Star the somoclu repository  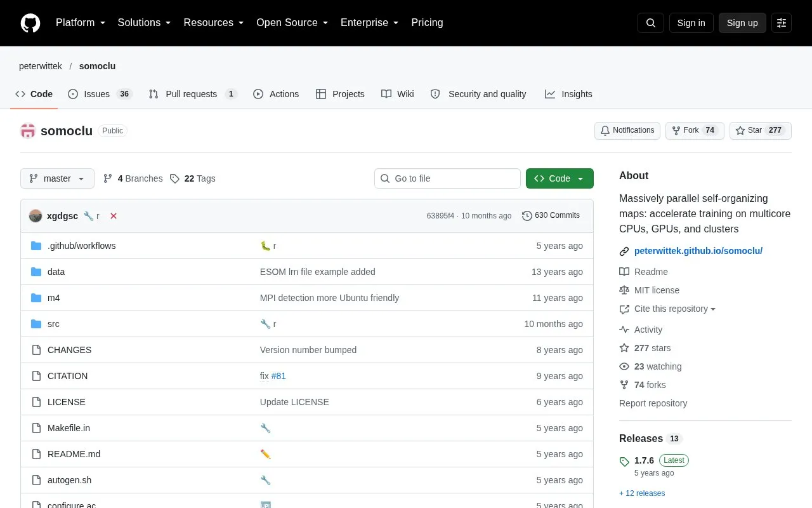[x=760, y=131]
